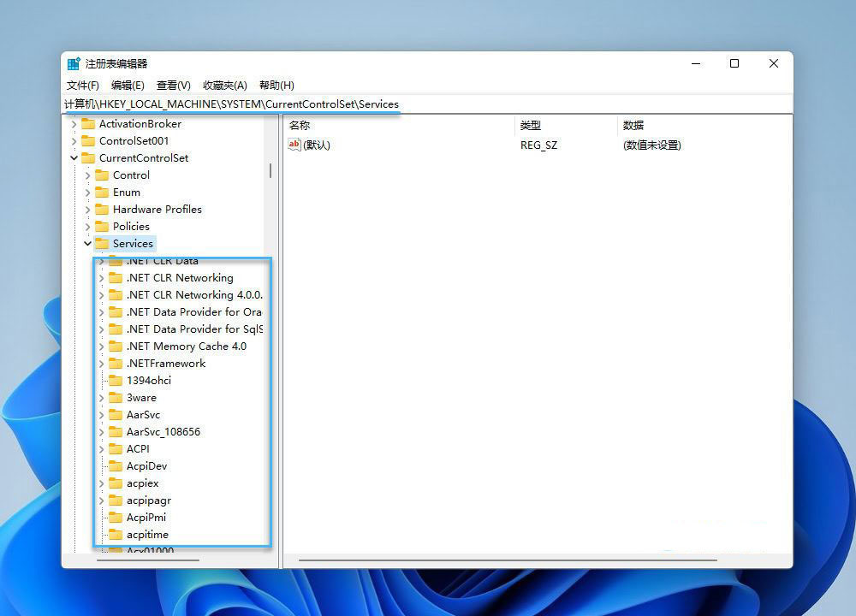Screen dimensions: 856x616
Task: Collapse the CurrentControlSet node
Action: (x=74, y=158)
